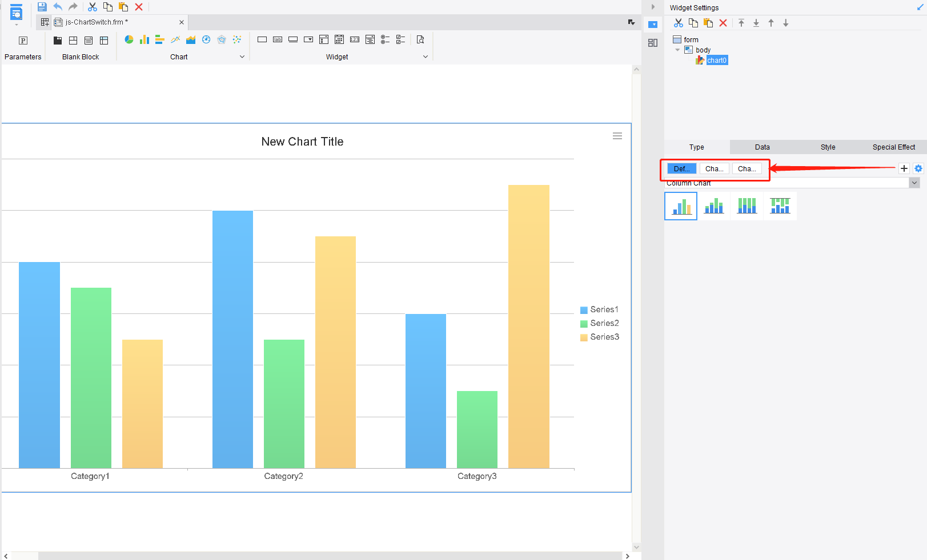Add a Number widget with the 123 icon
Screen dimensions: 927x560
pos(355,39)
